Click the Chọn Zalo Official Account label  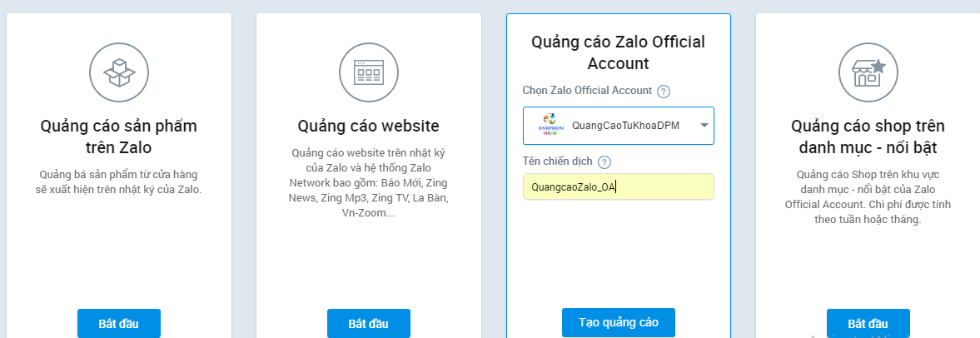588,91
